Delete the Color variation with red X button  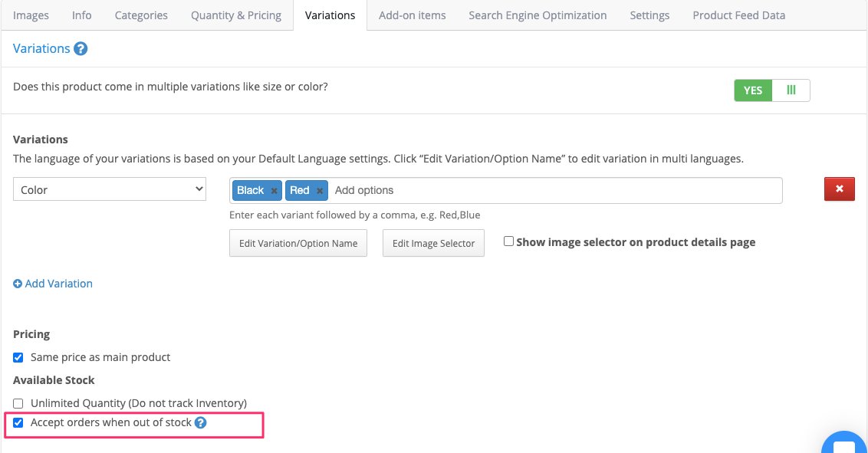(x=839, y=189)
